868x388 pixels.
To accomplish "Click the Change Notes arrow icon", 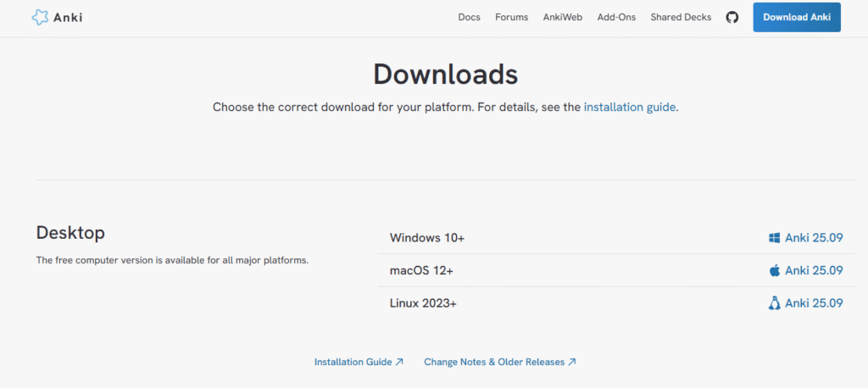I will tap(572, 362).
